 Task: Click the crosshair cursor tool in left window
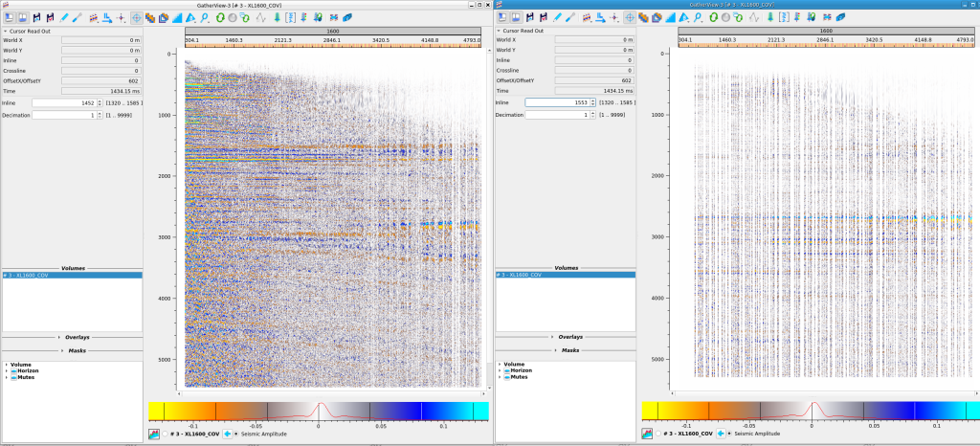pyautogui.click(x=137, y=17)
